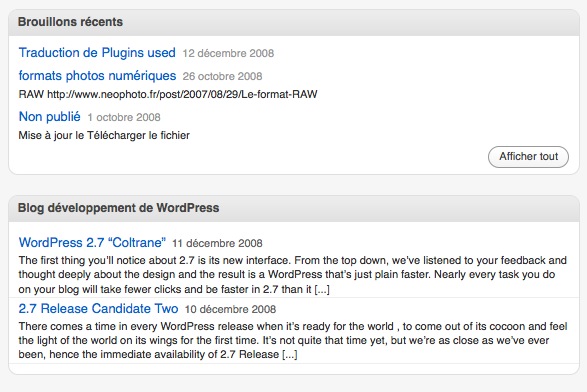Viewport: 587px width, 392px height.
Task: Click the Coltrane excerpt starting "The first thing"
Action: pos(293,274)
